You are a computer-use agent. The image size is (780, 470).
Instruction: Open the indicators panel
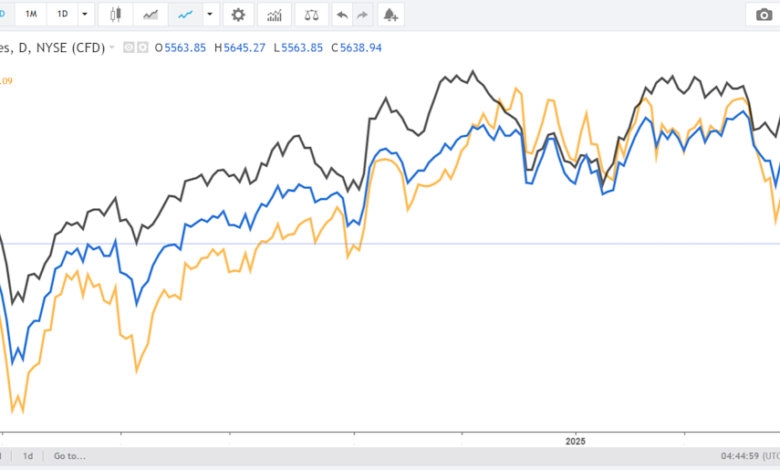[x=272, y=14]
